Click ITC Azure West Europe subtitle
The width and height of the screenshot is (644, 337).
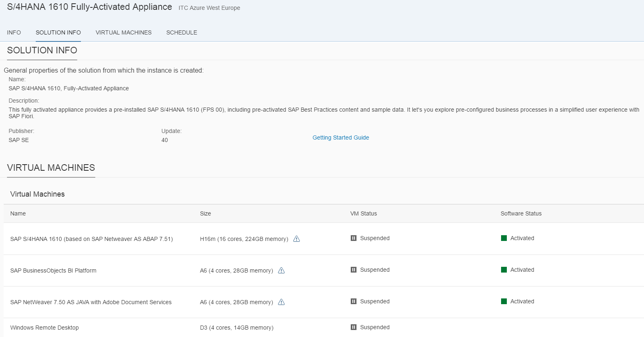coord(209,8)
